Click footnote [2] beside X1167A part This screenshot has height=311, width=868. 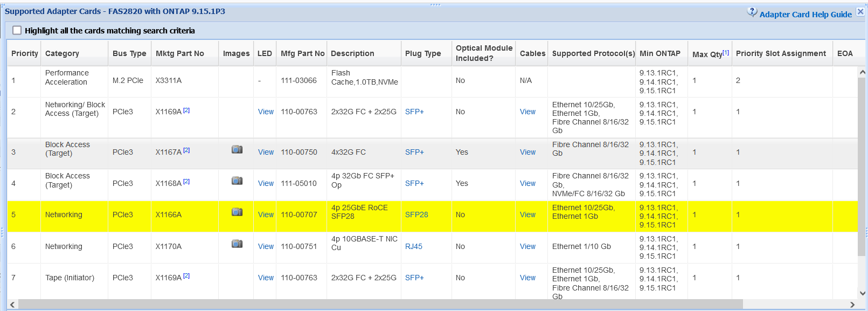click(186, 150)
